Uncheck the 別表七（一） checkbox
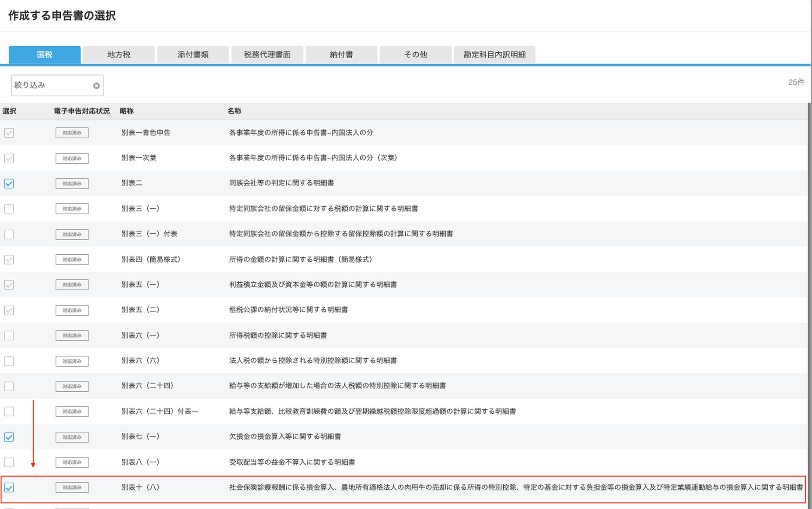 9,437
